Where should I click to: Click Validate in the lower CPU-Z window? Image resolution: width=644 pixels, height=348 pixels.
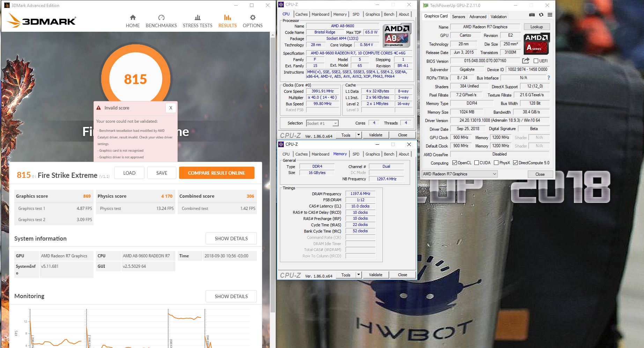[x=376, y=275]
